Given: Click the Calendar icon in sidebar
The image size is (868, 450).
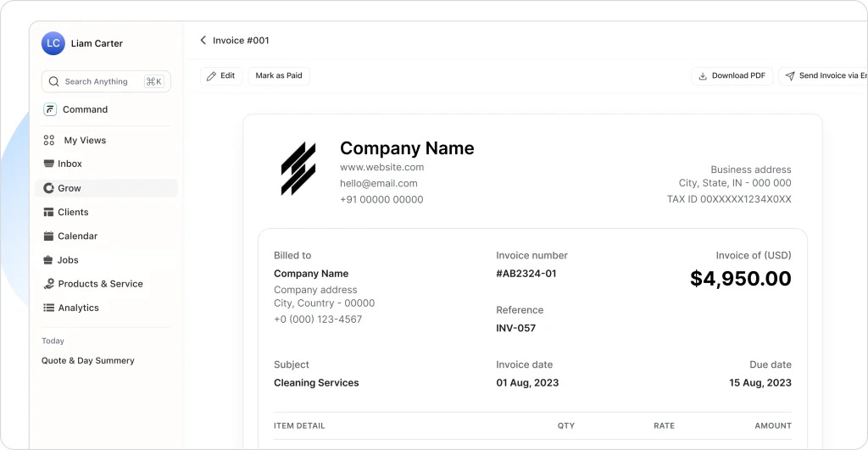Looking at the screenshot, I should pyautogui.click(x=48, y=236).
